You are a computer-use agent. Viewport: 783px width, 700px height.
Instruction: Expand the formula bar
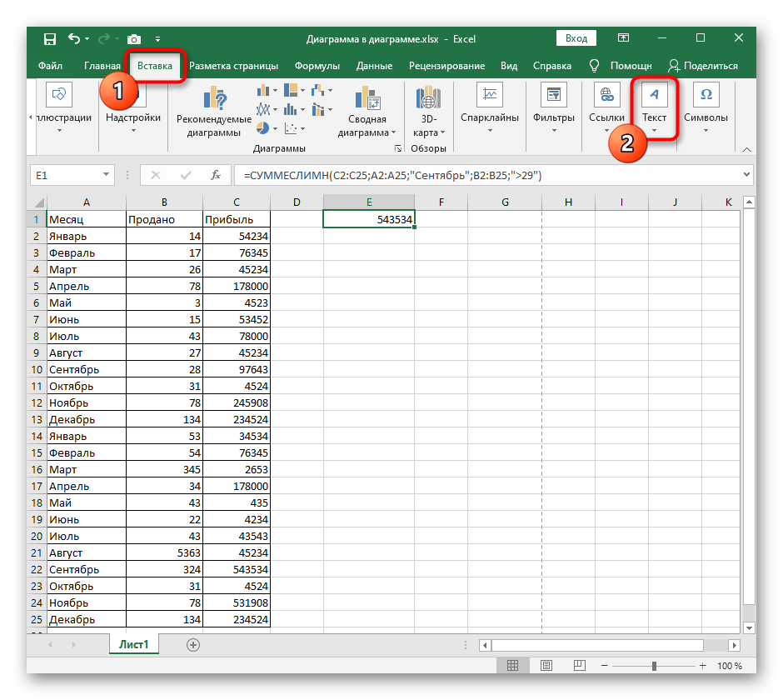tap(746, 175)
